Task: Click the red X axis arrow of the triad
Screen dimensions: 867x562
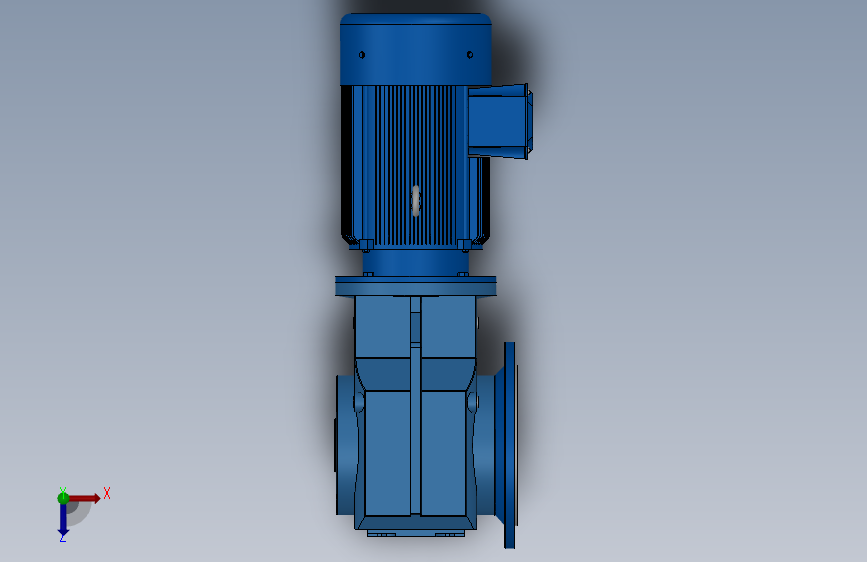Action: coord(84,498)
